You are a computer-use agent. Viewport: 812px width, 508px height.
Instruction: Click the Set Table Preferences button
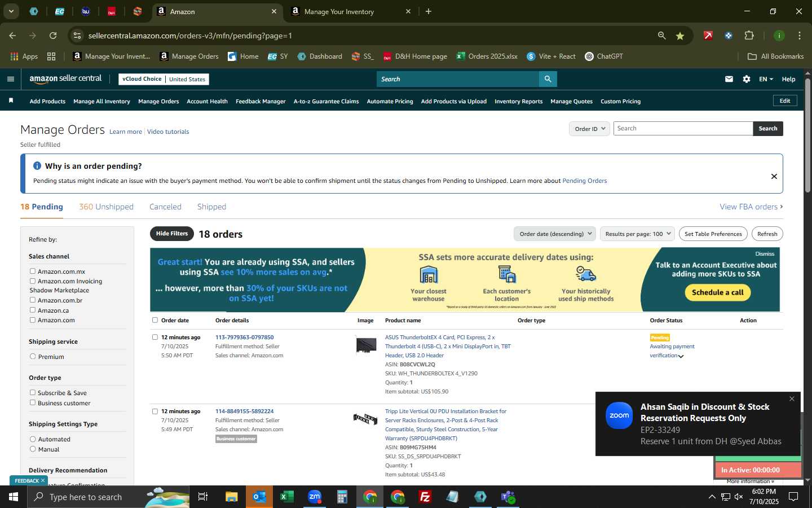[713, 234]
